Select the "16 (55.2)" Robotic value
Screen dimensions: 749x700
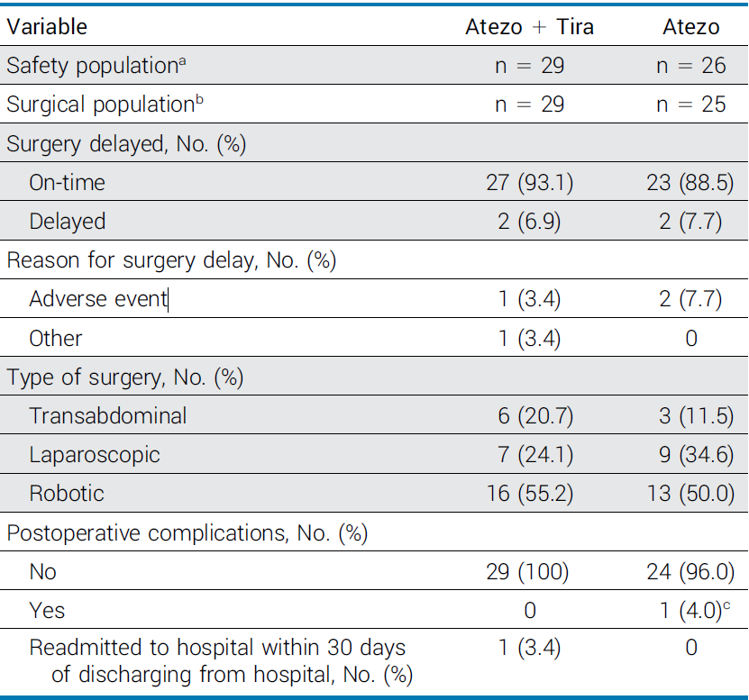(529, 494)
